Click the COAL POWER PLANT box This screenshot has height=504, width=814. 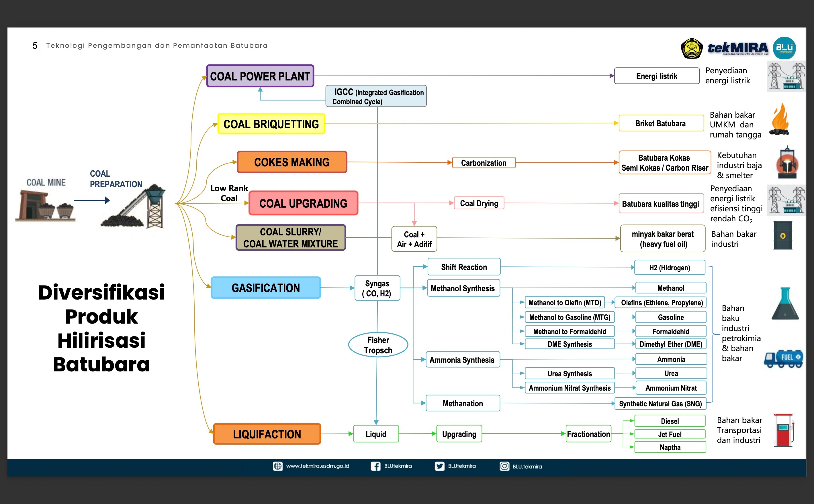tap(260, 76)
